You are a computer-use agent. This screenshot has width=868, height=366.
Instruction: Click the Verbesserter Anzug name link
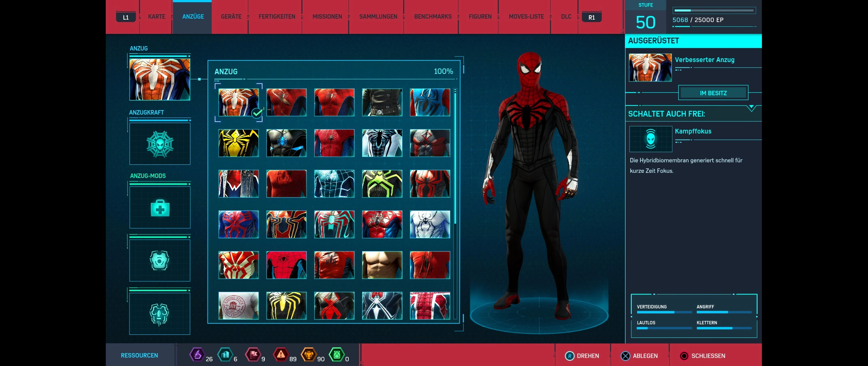click(x=705, y=60)
